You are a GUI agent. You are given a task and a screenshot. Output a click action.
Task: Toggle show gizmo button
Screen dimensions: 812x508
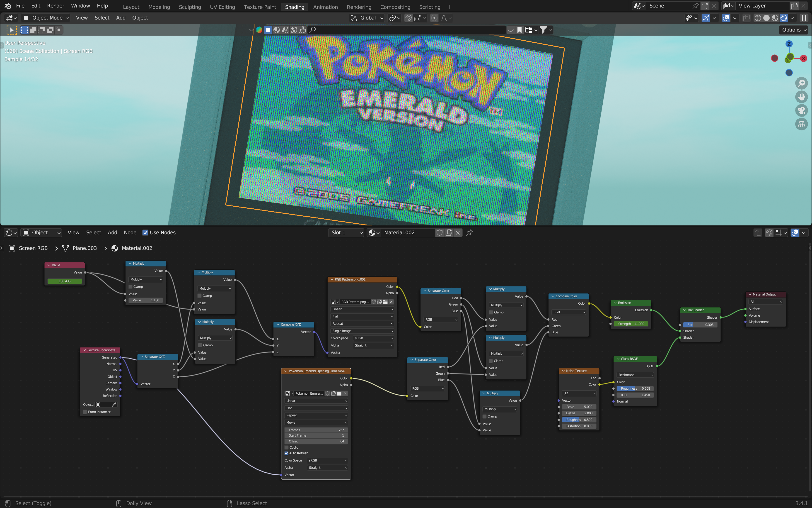[x=706, y=18]
